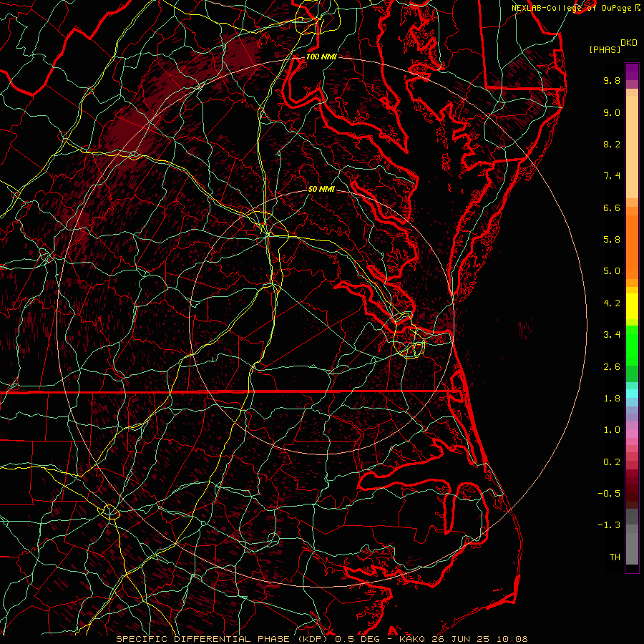This screenshot has width=644, height=644.
Task: Select the 9.0 value on the scale
Action: (612, 112)
